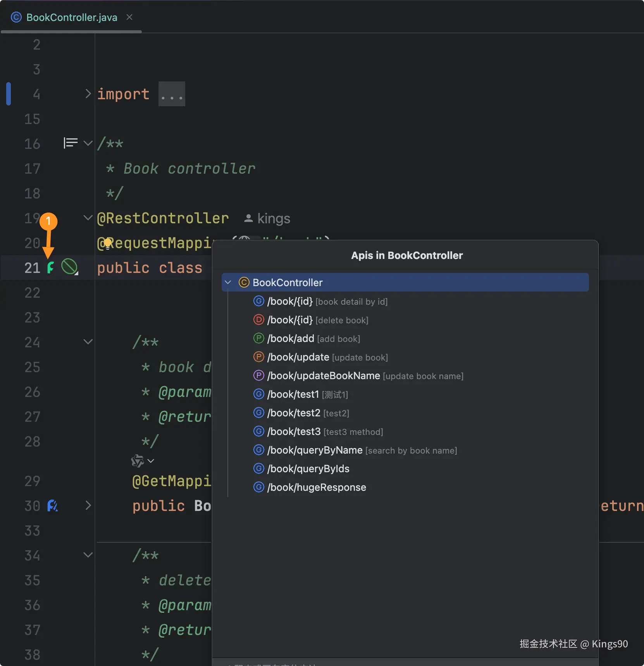Collapse the BookController tree node
This screenshot has height=666, width=644.
pos(228,283)
